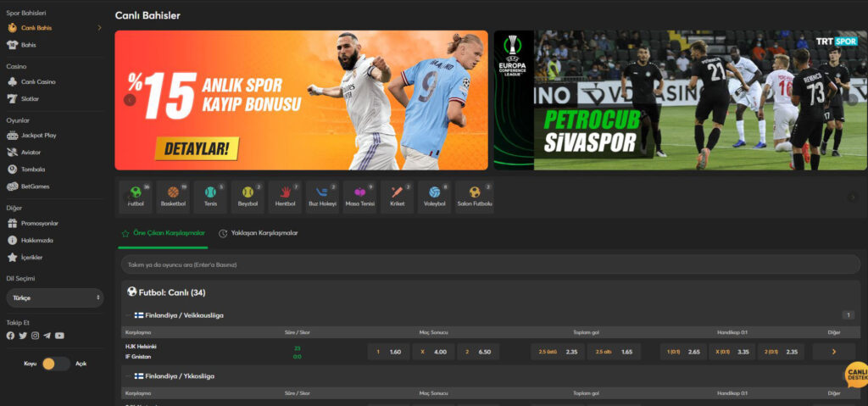Screen dimensions: 868x406
Task: Collapse the Finlandiya / Ykkosliiga league
Action: tap(128, 376)
